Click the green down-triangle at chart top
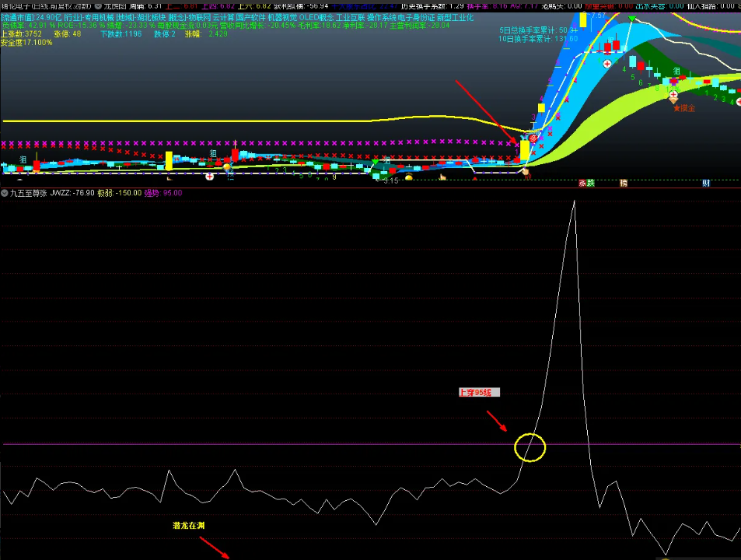This screenshot has width=741, height=560. coord(632,19)
